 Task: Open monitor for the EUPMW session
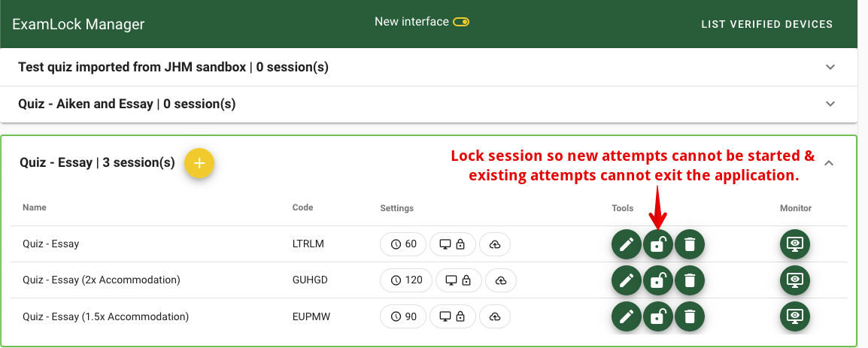point(795,316)
